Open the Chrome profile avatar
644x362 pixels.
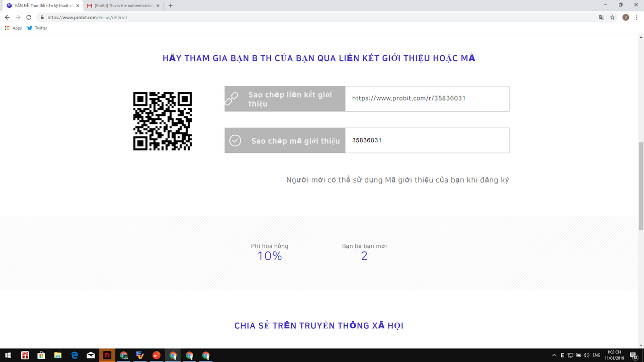(626, 17)
